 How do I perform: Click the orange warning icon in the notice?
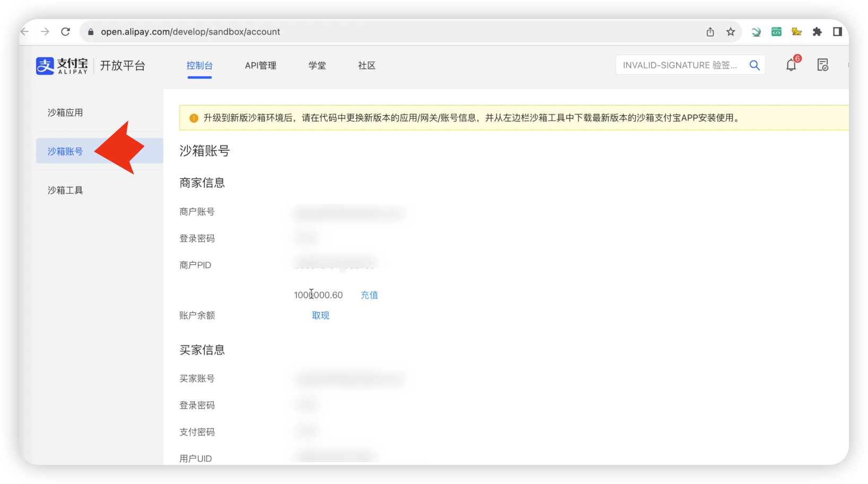point(194,118)
